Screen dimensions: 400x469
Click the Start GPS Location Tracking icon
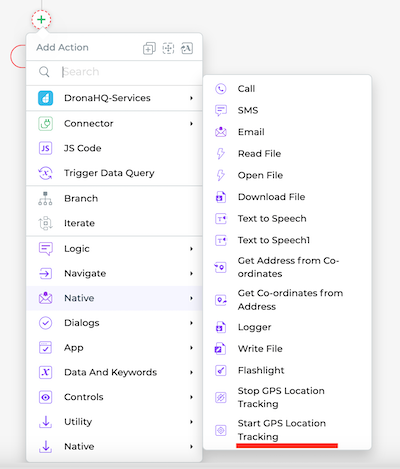click(x=221, y=430)
